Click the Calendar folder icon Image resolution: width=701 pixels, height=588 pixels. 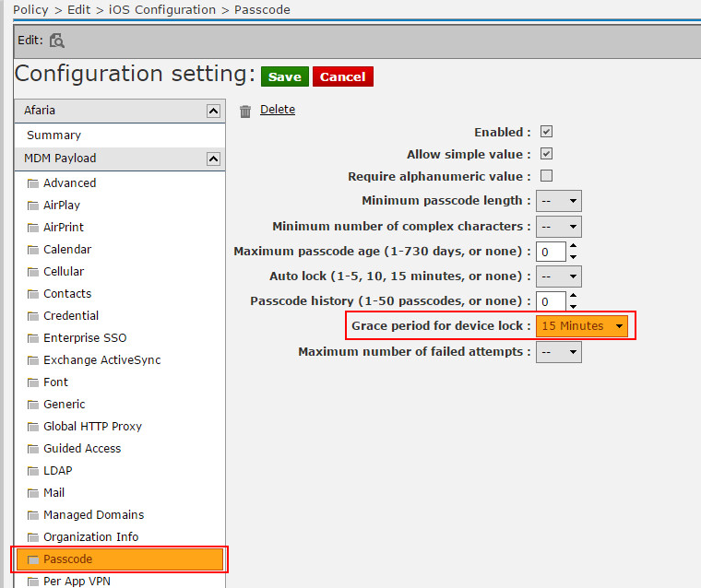click(32, 250)
